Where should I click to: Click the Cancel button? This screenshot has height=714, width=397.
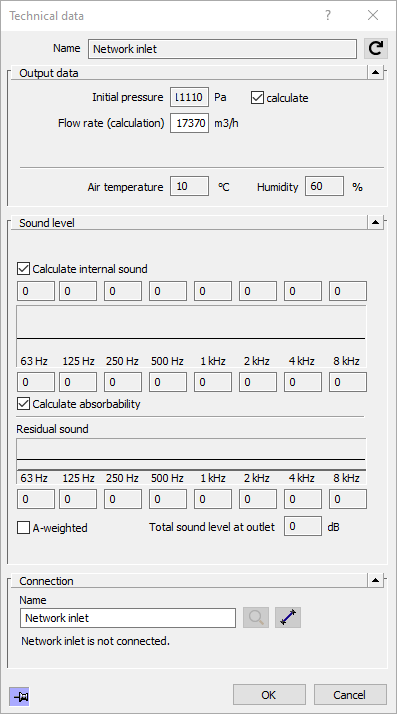click(350, 695)
